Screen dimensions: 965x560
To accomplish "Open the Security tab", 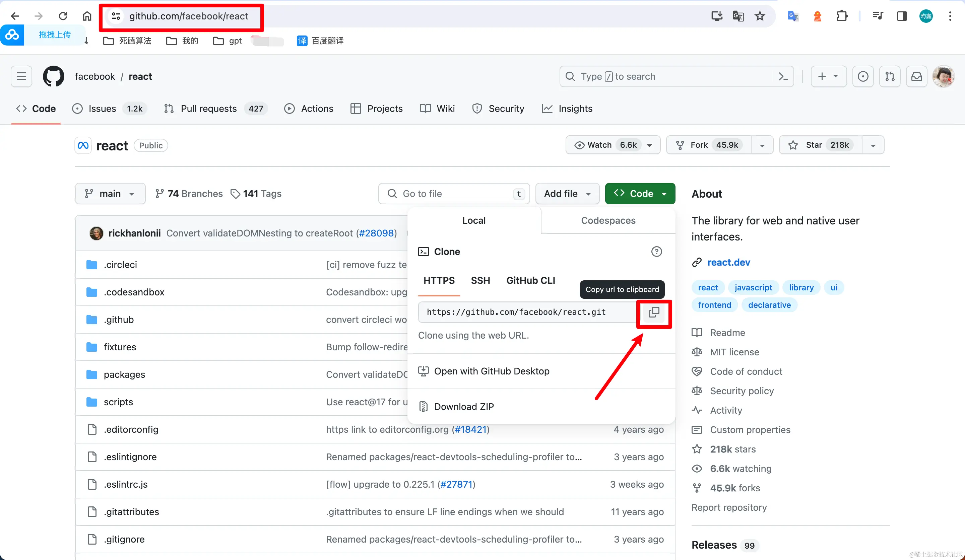I will 498,109.
